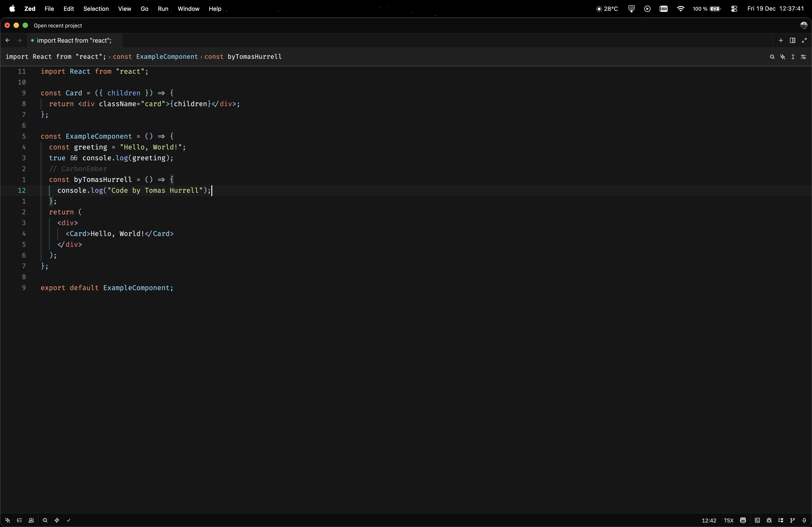The image size is (812, 527).
Task: Open the notifications bell
Action: tap(804, 520)
